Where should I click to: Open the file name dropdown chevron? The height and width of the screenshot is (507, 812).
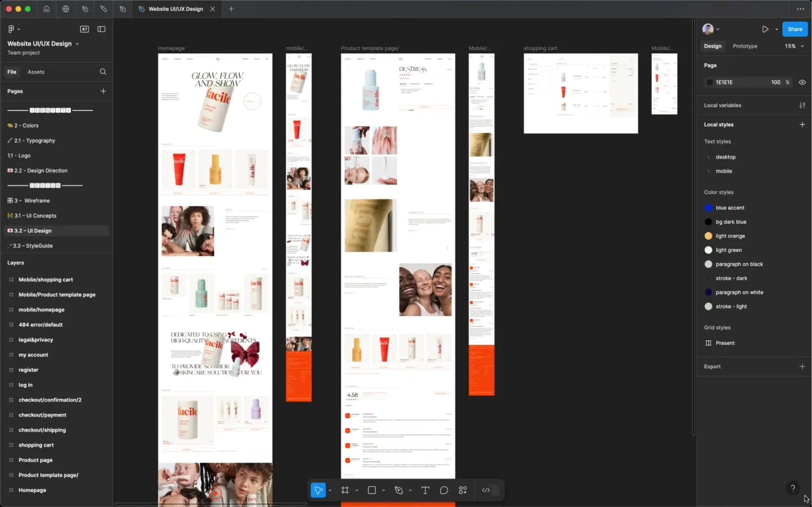coord(77,44)
